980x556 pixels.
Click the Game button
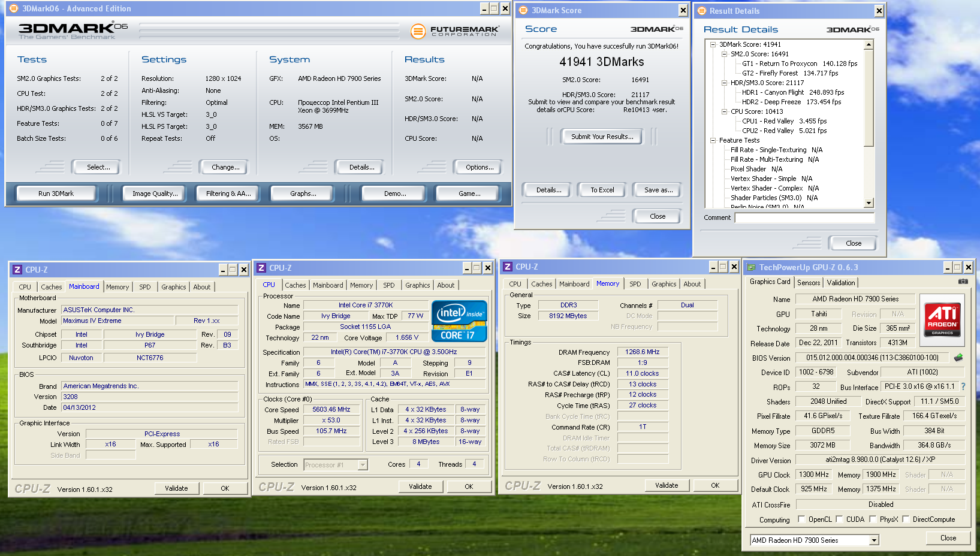(469, 194)
